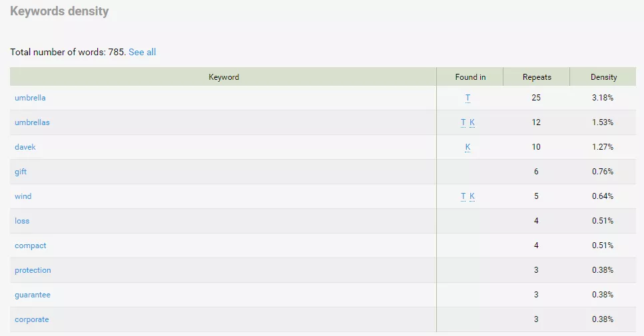The height and width of the screenshot is (336, 644).
Task: Click the K marker in davek row
Action: [468, 147]
